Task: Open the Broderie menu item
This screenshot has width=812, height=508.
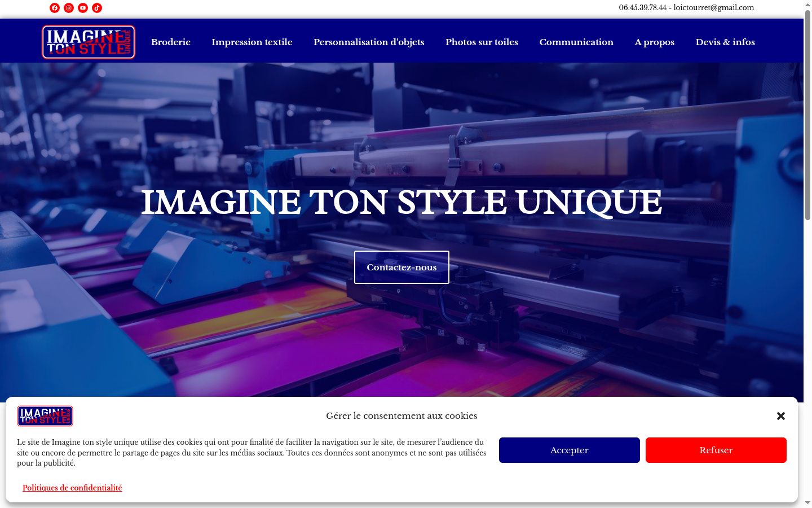Action: coord(171,42)
